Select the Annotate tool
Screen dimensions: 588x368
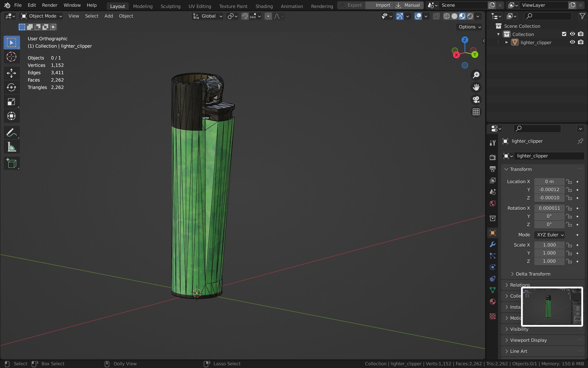(11, 133)
